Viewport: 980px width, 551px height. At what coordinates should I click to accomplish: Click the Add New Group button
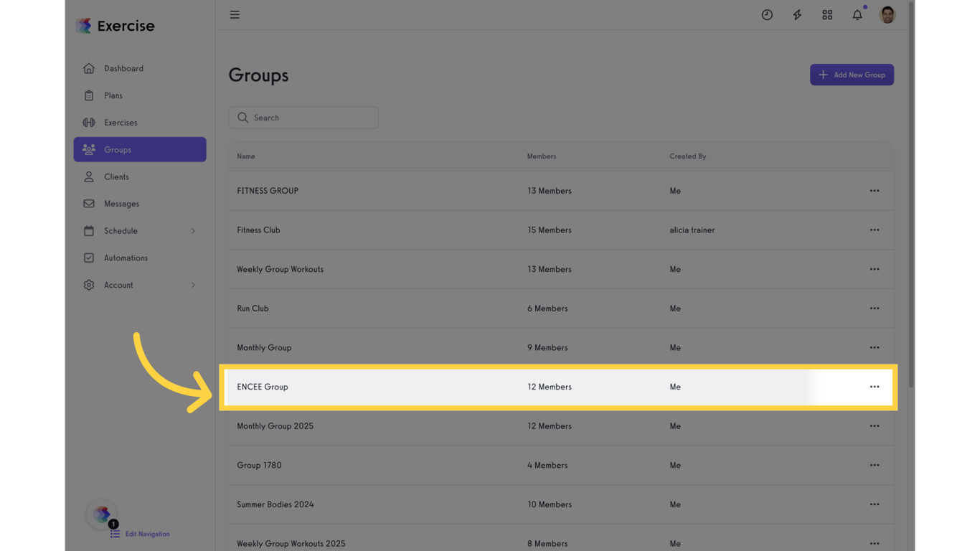pyautogui.click(x=852, y=75)
